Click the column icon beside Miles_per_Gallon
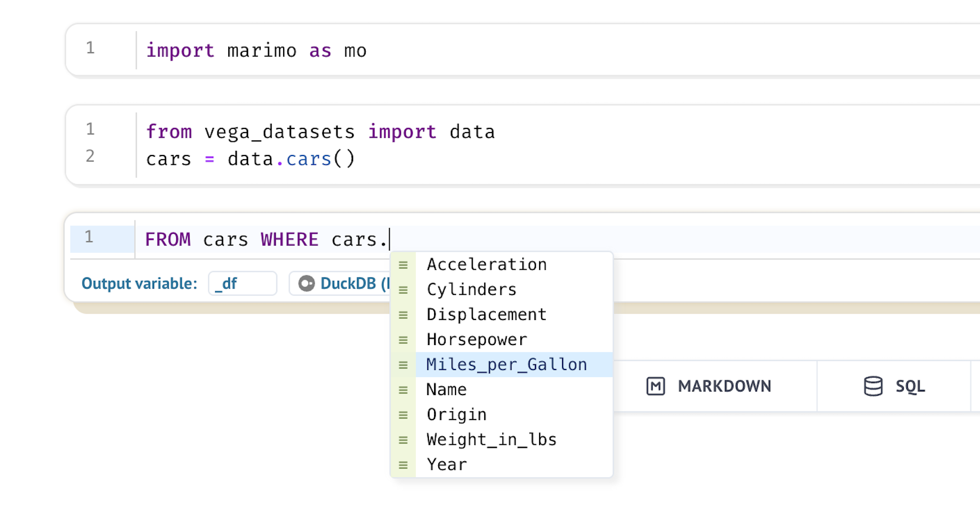The image size is (980, 524). (403, 365)
